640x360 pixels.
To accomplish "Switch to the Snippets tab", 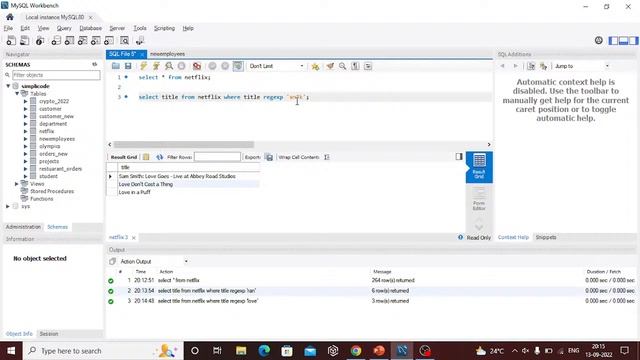I will (546, 237).
